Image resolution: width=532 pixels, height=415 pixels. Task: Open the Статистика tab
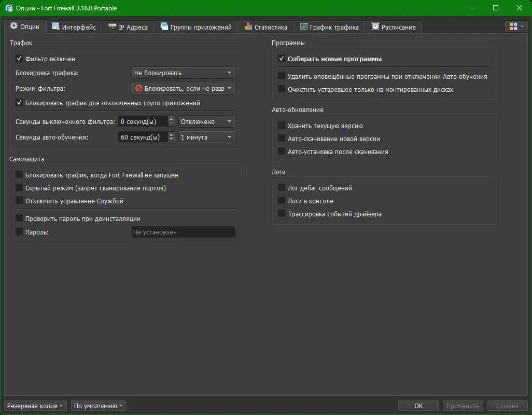[266, 27]
